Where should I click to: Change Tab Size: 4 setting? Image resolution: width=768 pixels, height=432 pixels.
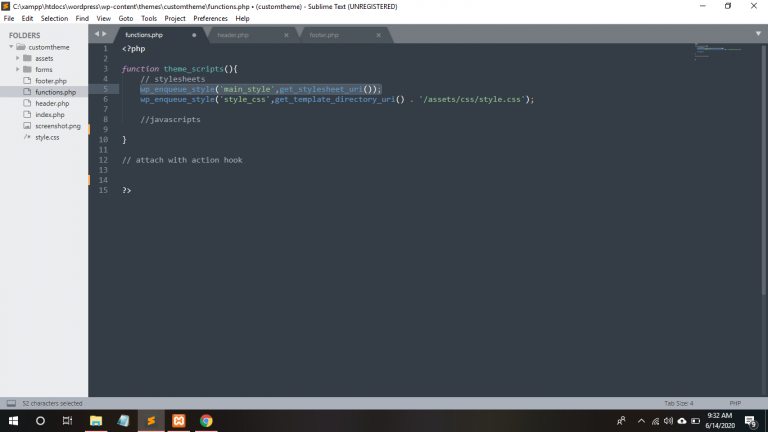coord(678,403)
